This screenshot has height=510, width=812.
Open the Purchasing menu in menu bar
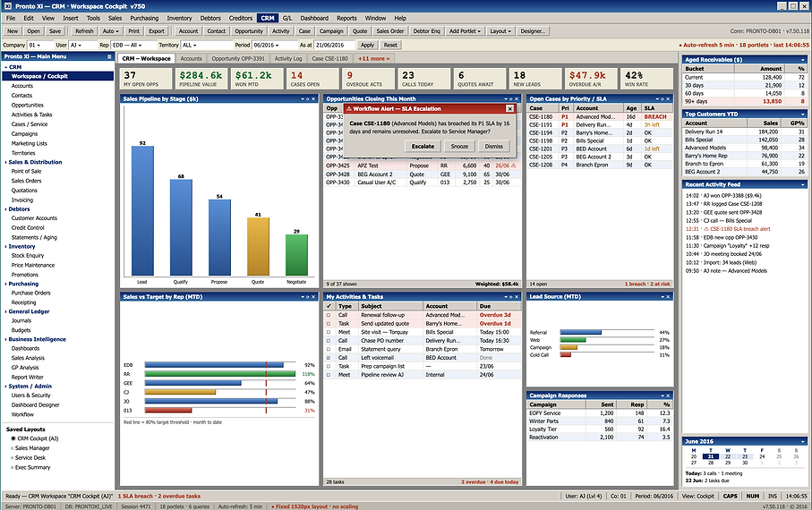point(144,18)
